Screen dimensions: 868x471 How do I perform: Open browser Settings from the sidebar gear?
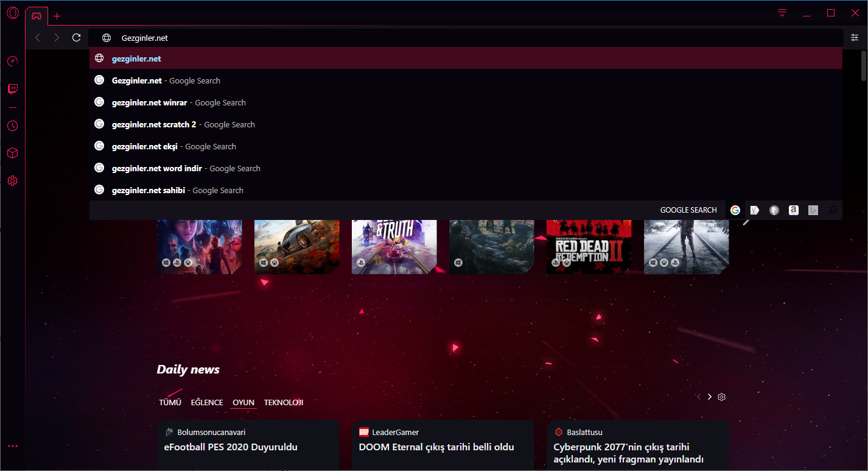click(x=13, y=181)
